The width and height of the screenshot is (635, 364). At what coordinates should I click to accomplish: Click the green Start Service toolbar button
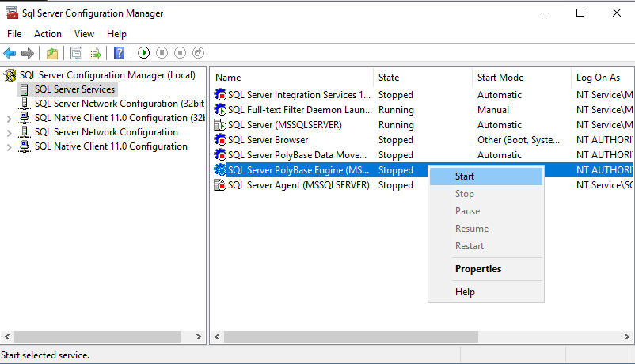[x=143, y=53]
